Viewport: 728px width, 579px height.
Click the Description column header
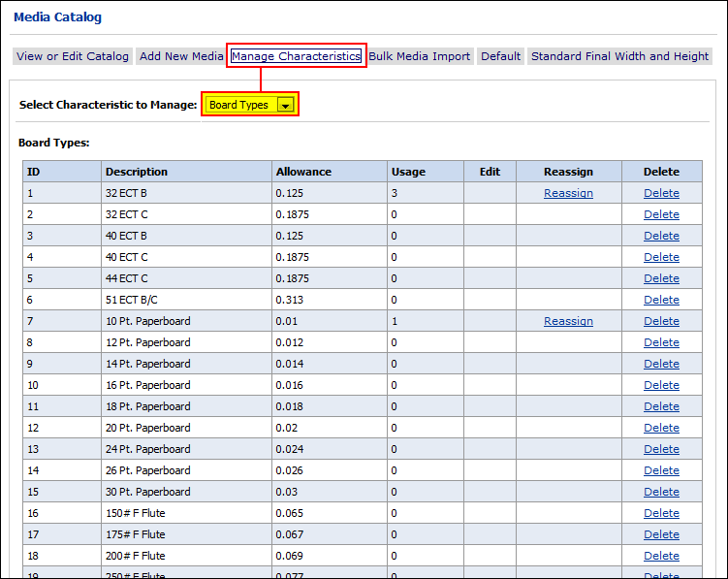(137, 172)
